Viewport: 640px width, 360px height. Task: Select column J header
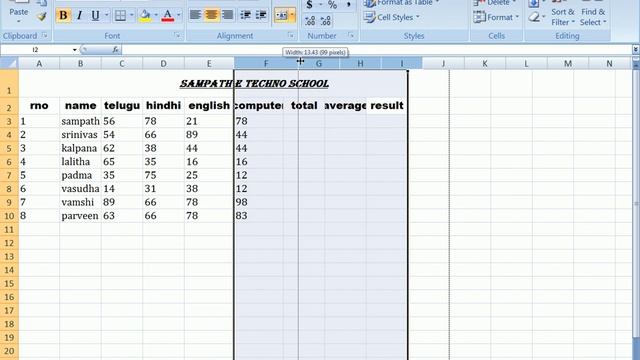coord(443,64)
